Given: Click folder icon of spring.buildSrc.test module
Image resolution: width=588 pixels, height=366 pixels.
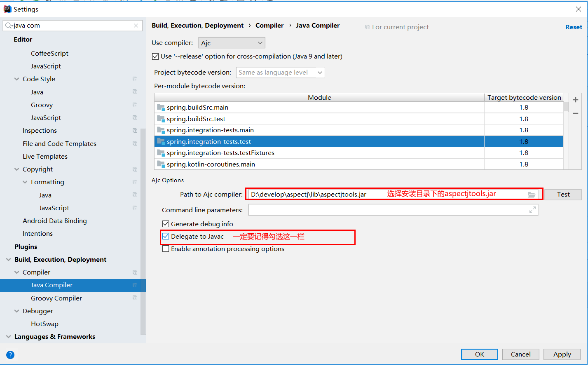Looking at the screenshot, I should [161, 119].
